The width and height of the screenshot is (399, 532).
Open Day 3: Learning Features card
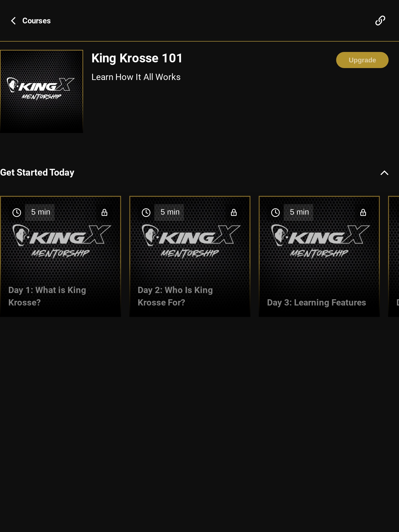[x=319, y=256]
